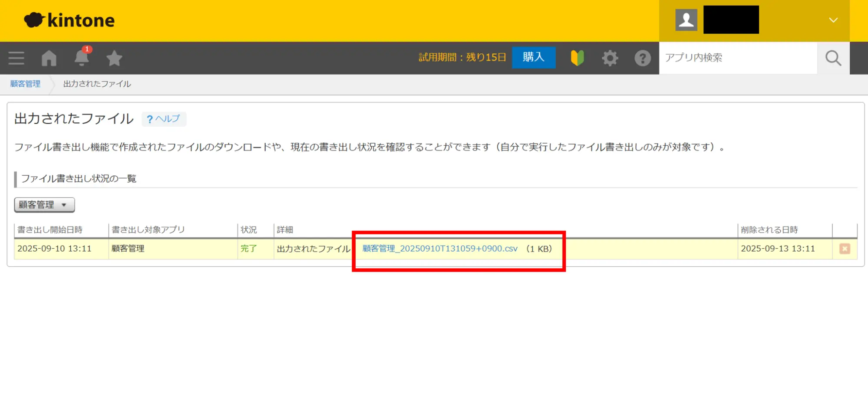Select the 出力されたファイル breadcrumb item
This screenshot has height=417, width=868.
pyautogui.click(x=97, y=84)
